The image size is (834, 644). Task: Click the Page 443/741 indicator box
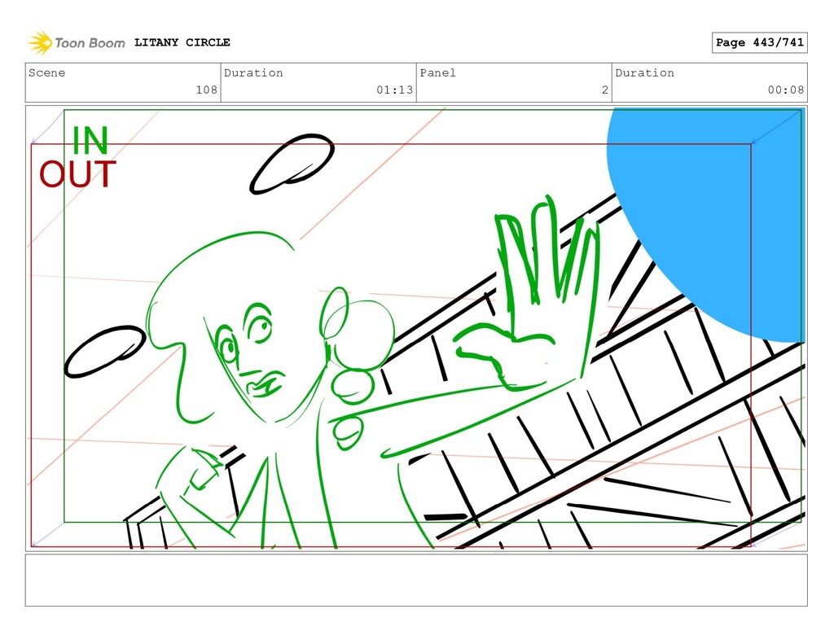pyautogui.click(x=759, y=42)
